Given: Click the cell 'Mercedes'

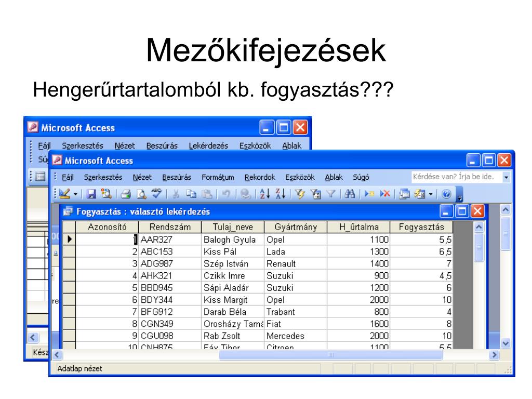Looking at the screenshot, I should pos(296,336).
